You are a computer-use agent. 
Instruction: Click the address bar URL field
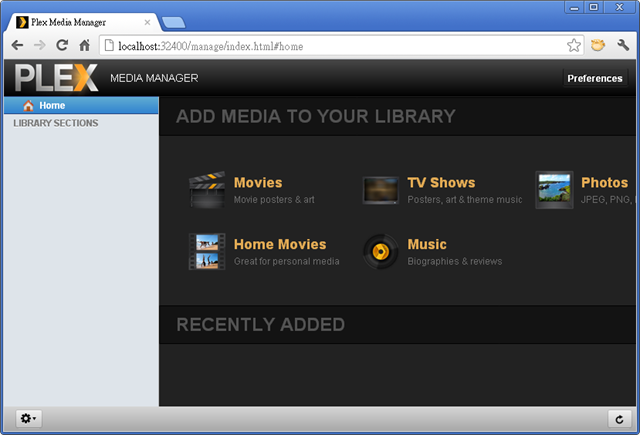[x=341, y=46]
